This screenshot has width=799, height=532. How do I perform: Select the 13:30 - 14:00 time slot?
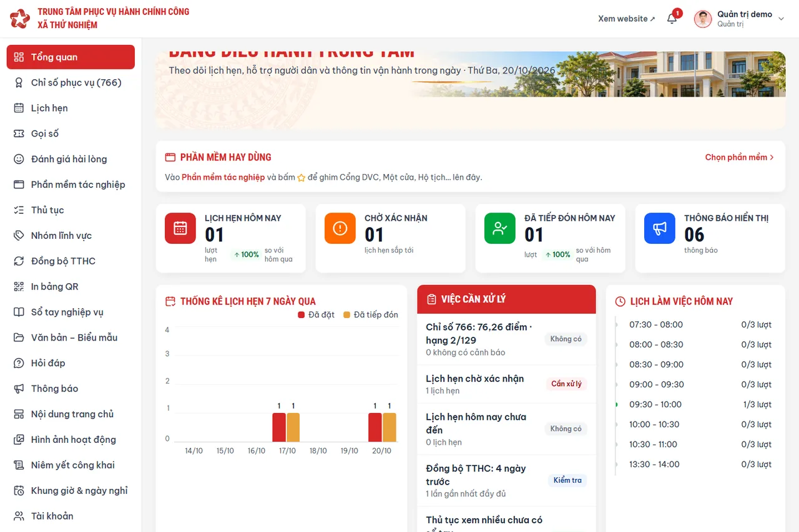pos(654,464)
